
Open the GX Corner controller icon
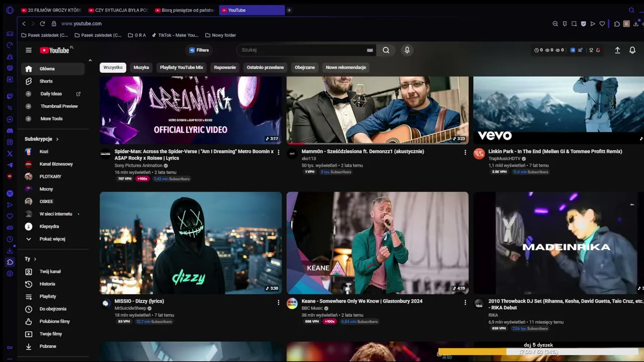coord(10,34)
